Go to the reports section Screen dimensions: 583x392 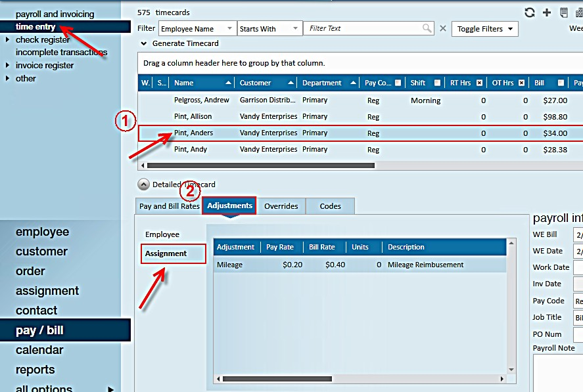pyautogui.click(x=35, y=370)
